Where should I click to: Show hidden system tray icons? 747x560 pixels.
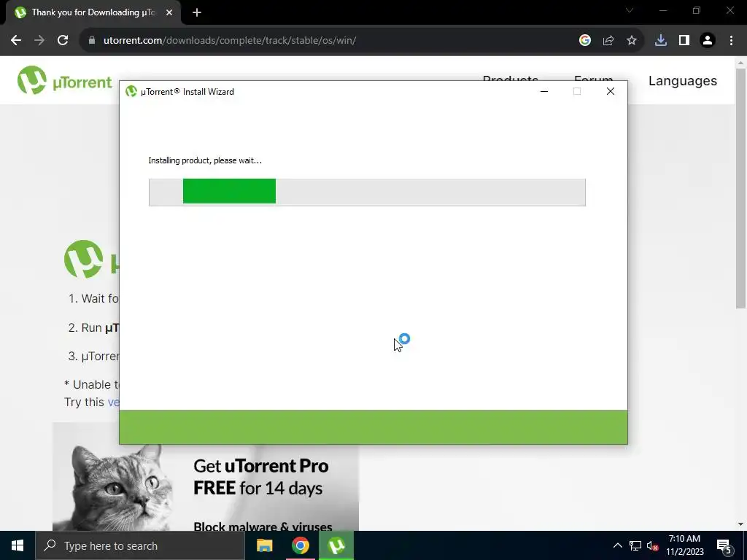[617, 545]
